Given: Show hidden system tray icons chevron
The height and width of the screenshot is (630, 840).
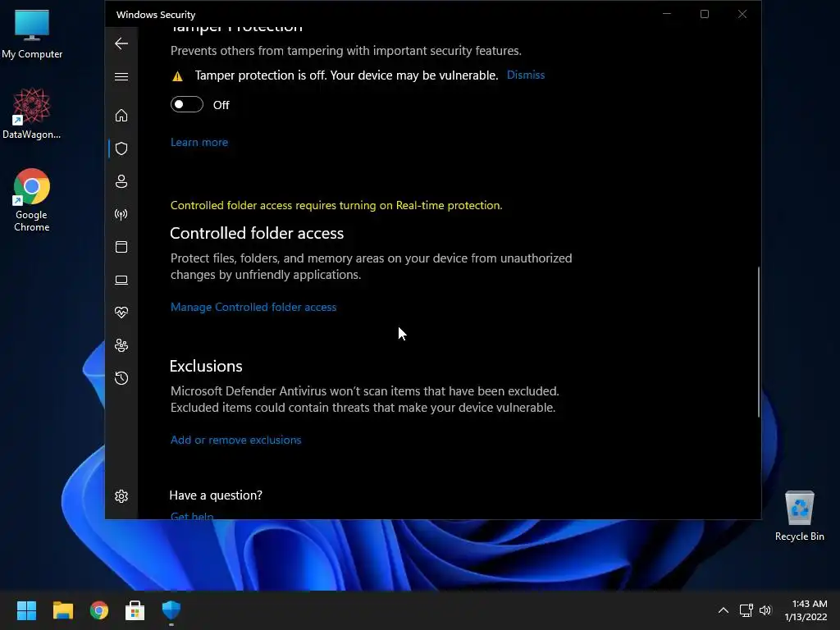Looking at the screenshot, I should coord(724,610).
